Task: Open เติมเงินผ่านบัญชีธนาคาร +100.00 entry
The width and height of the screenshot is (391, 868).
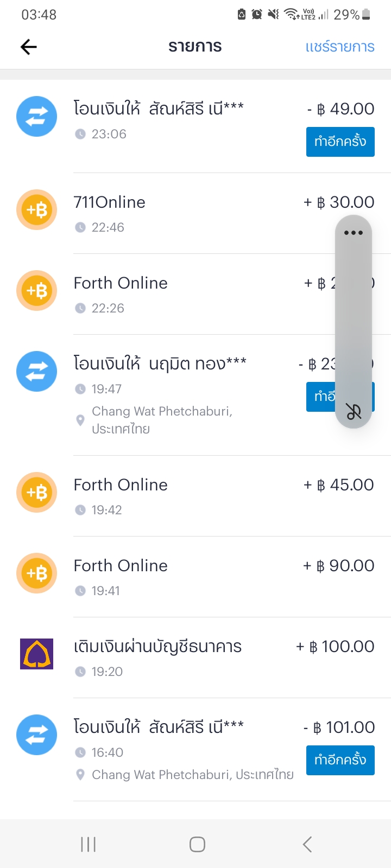Action: click(195, 658)
